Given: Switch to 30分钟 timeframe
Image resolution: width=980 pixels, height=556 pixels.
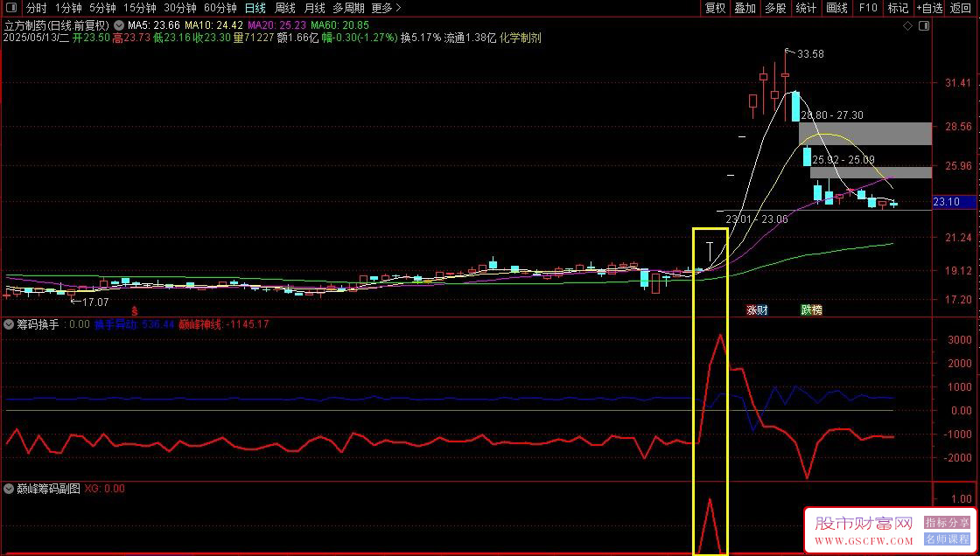Looking at the screenshot, I should (180, 8).
